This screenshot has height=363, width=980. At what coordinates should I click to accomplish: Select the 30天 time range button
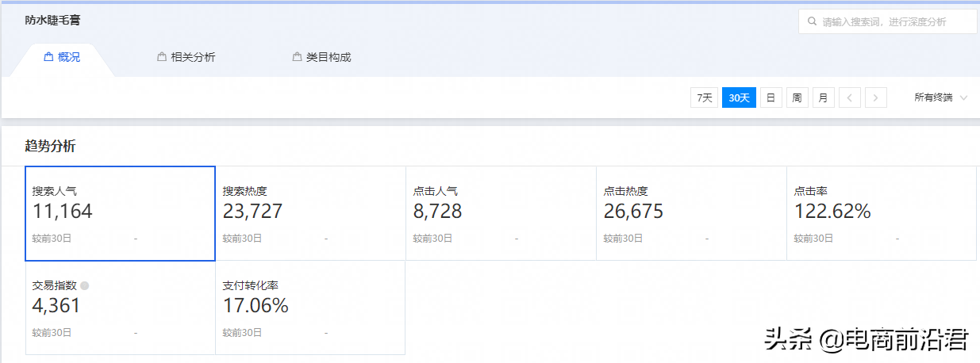click(739, 97)
